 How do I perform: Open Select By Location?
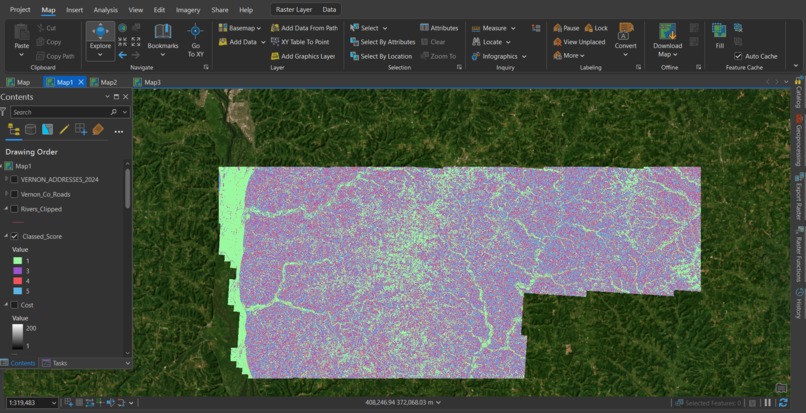point(381,56)
